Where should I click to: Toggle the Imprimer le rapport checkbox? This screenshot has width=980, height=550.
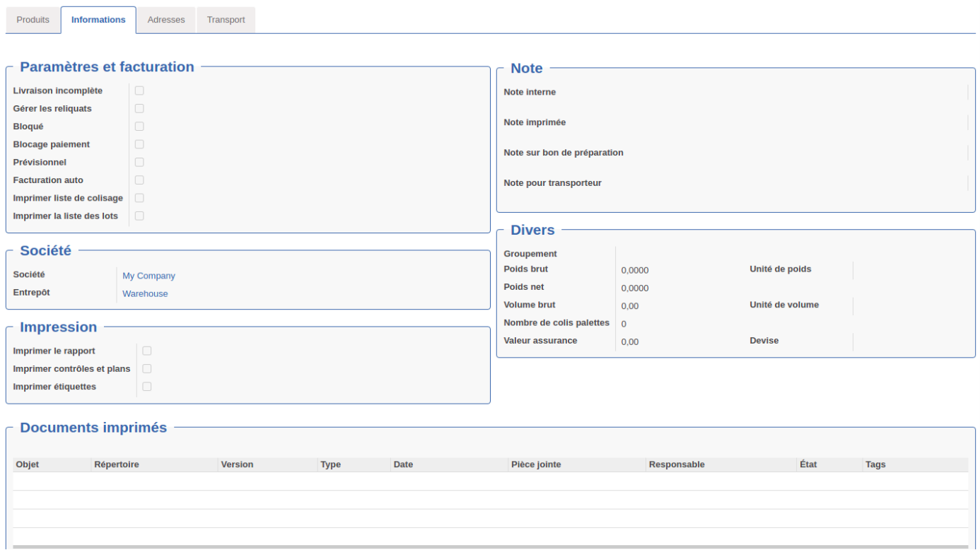[x=147, y=351]
